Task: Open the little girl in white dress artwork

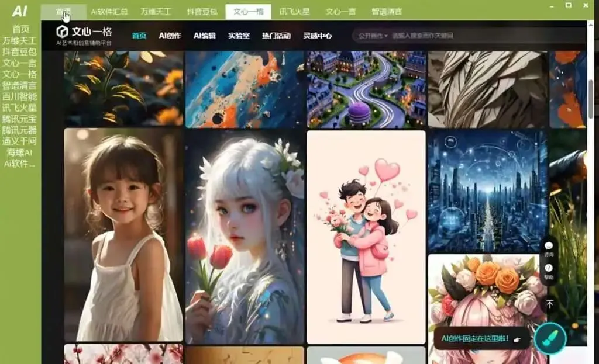Action: click(123, 235)
